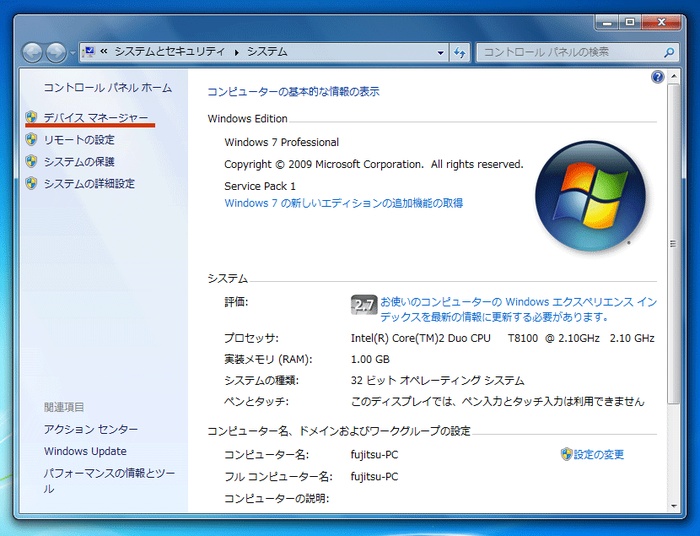
Task: Expand the hidden breadcrumb chevron « in address bar
Action: pos(104,52)
